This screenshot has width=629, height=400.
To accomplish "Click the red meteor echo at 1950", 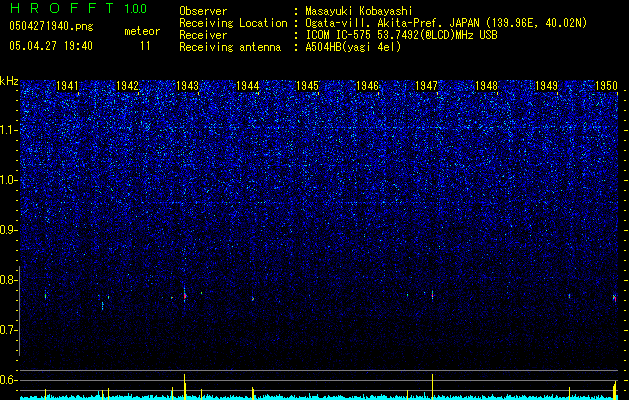I will pos(614,298).
